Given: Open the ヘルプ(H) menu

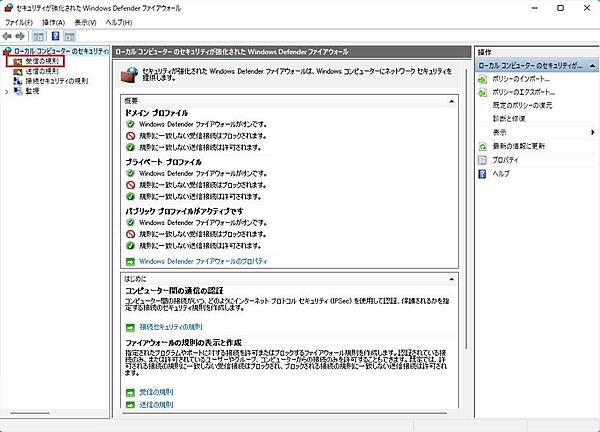Looking at the screenshot, I should (119, 23).
